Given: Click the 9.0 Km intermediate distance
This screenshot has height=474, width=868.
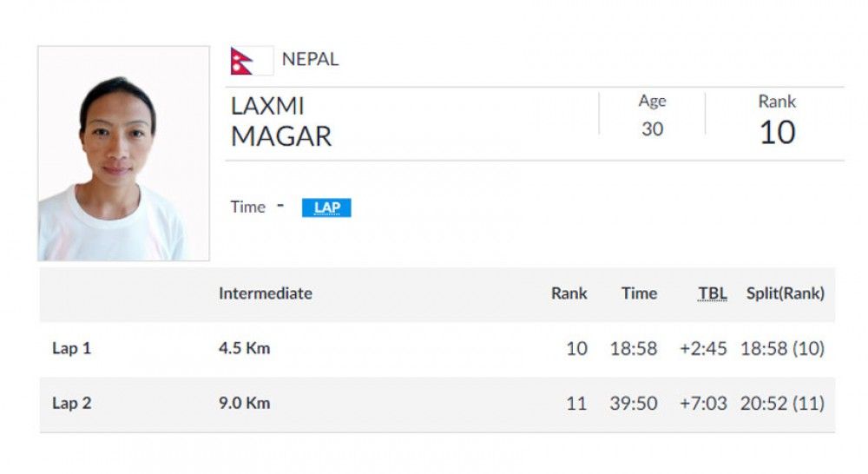Looking at the screenshot, I should [x=244, y=404].
